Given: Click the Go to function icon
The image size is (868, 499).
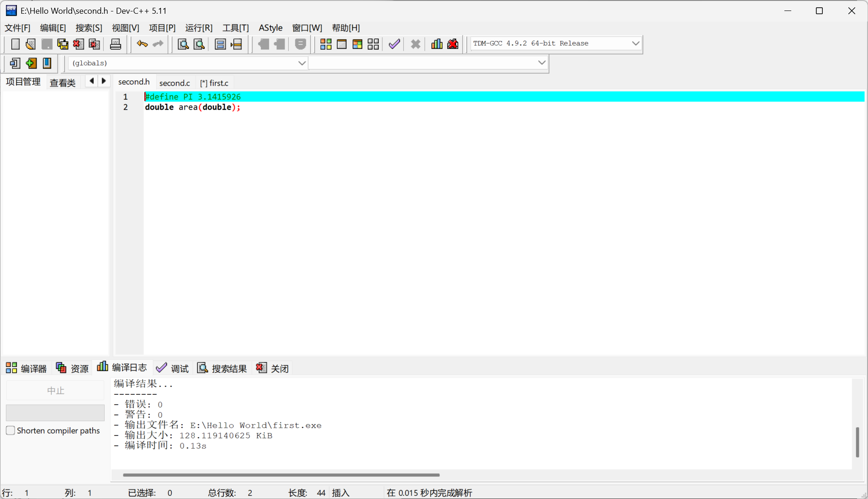Looking at the screenshot, I should coord(220,44).
